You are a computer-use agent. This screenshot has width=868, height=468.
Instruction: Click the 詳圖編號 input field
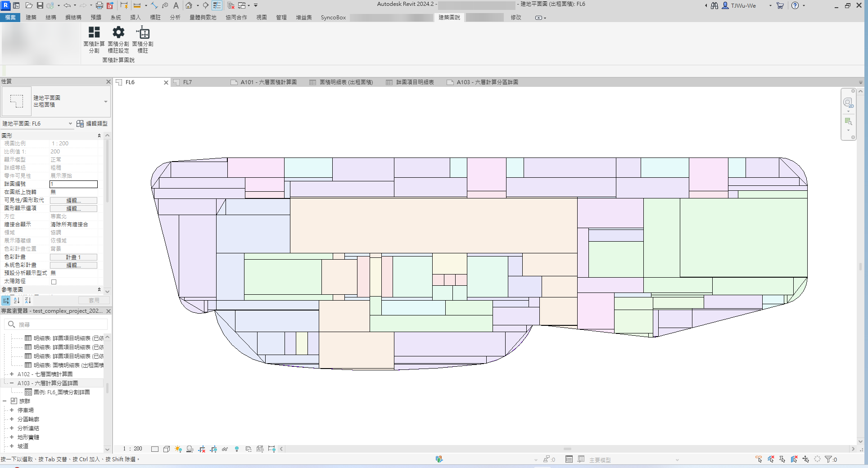pos(73,184)
